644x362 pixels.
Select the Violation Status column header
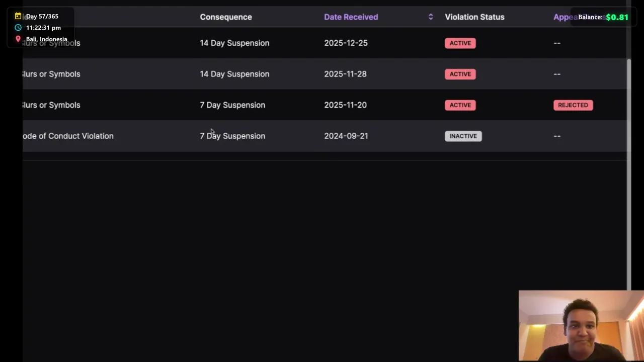(474, 17)
